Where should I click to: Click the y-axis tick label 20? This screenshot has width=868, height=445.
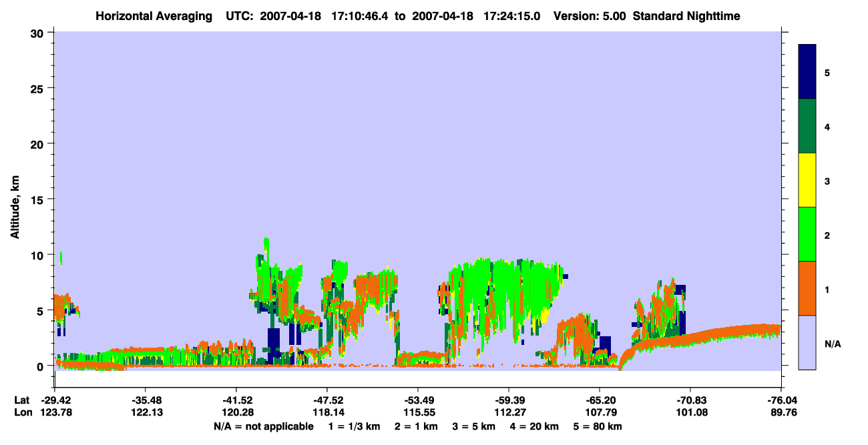(39, 144)
